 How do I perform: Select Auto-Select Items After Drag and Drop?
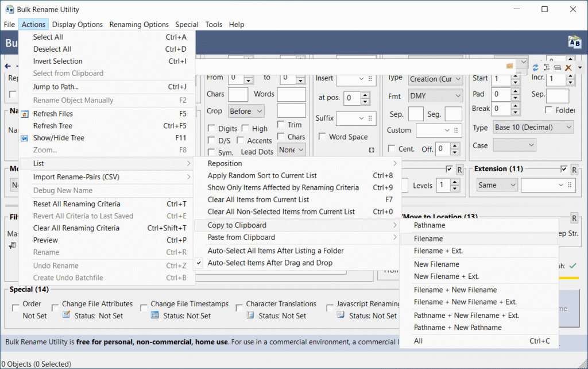pos(297,263)
